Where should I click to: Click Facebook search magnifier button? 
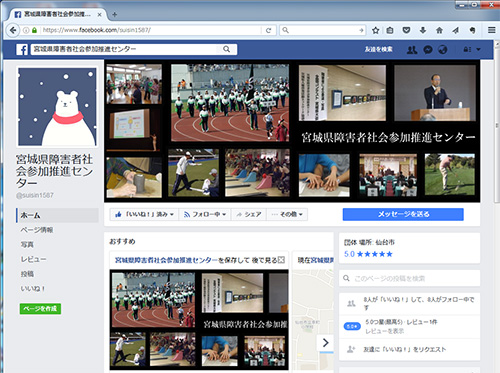(226, 49)
